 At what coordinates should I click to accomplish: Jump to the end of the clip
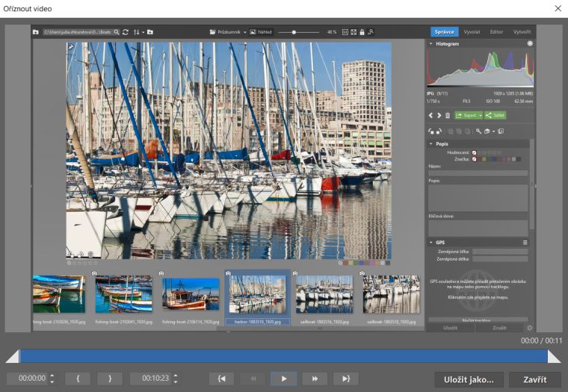pos(345,379)
